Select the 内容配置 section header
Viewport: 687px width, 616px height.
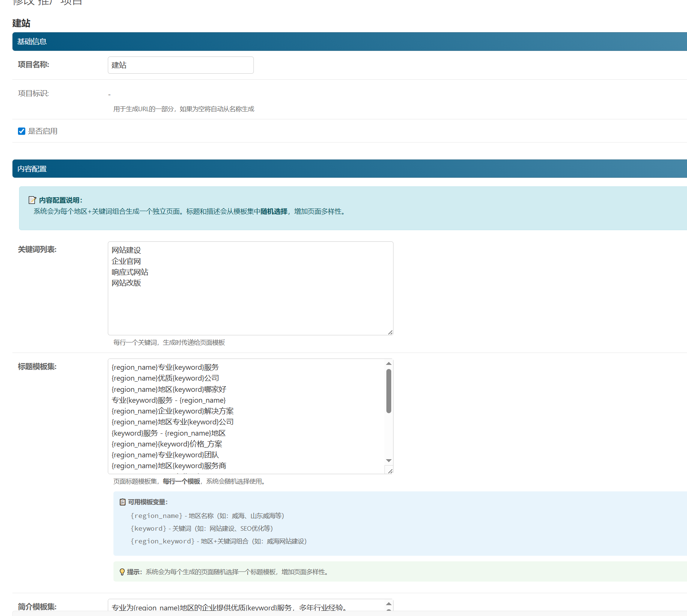32,169
